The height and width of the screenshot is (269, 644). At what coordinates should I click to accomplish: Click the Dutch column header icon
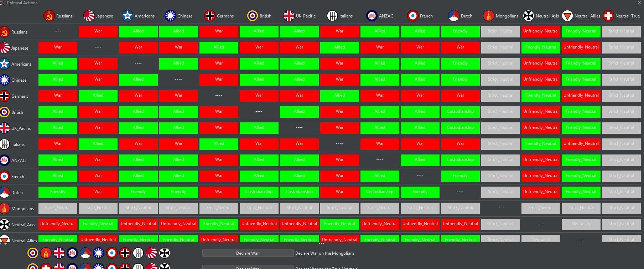[x=454, y=16]
